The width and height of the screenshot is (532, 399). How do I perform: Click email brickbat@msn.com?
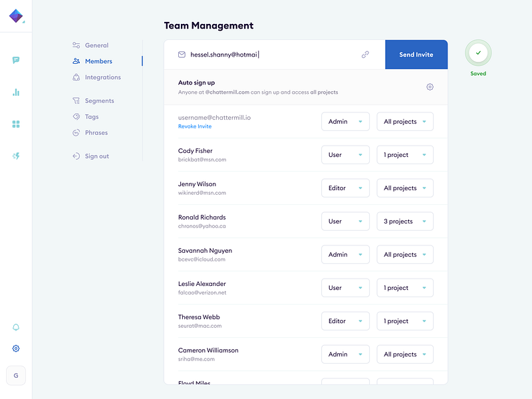point(202,160)
